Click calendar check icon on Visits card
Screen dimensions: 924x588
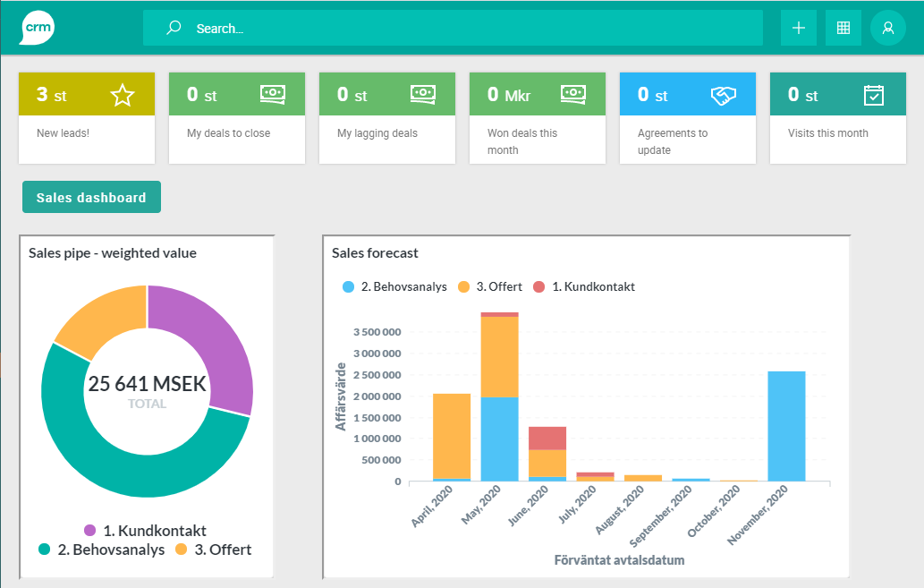coord(873,95)
